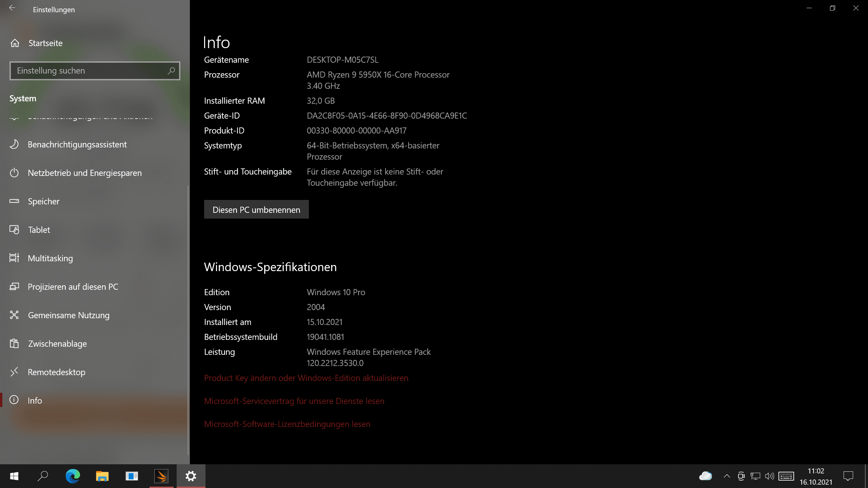Open the orange bird app on taskbar

point(161,476)
